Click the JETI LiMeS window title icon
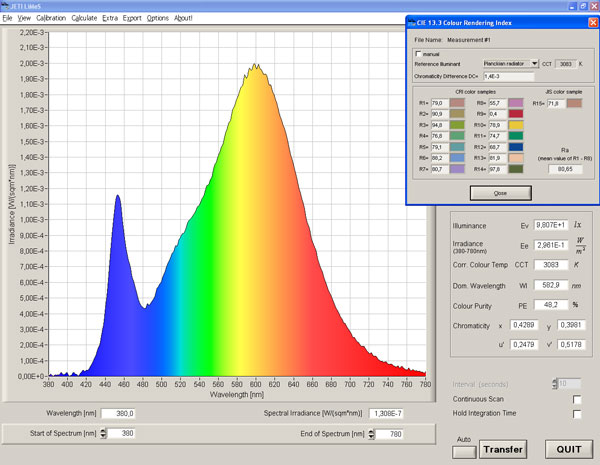Screen dimensions: 600x465 pos(5,6)
